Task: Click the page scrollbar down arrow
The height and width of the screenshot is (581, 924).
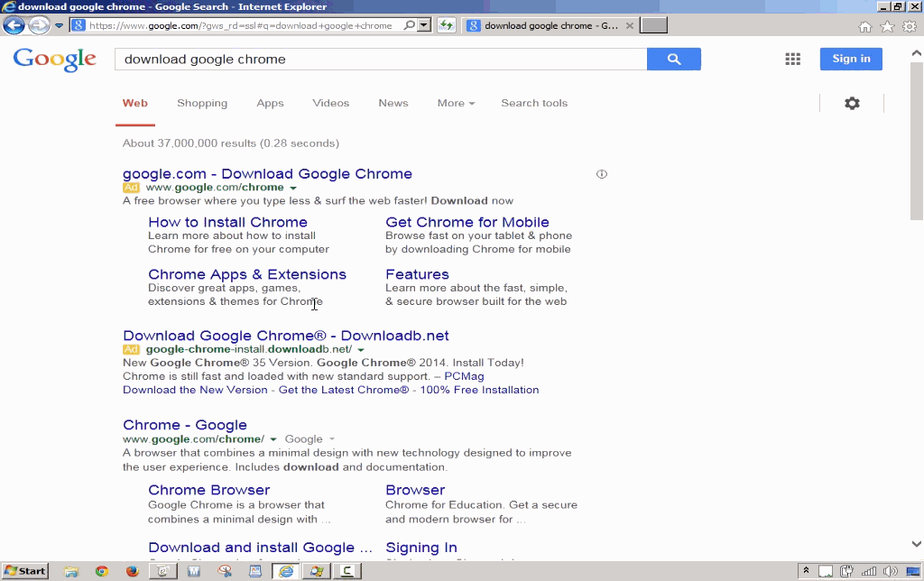Action: 917,544
